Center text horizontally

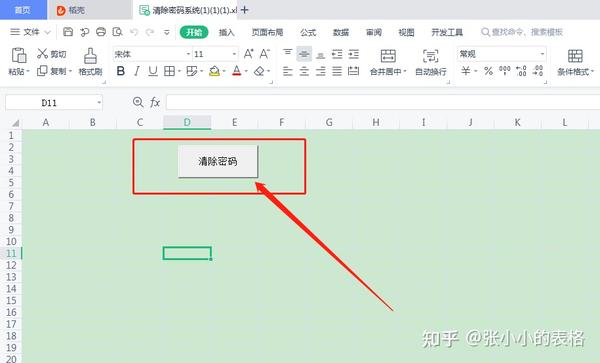coord(304,71)
